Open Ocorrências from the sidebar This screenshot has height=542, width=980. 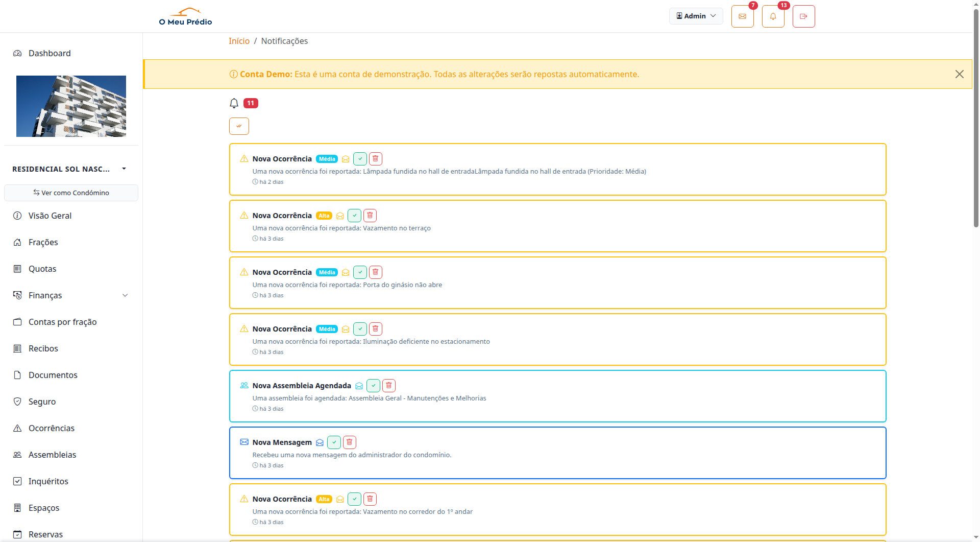pyautogui.click(x=51, y=428)
